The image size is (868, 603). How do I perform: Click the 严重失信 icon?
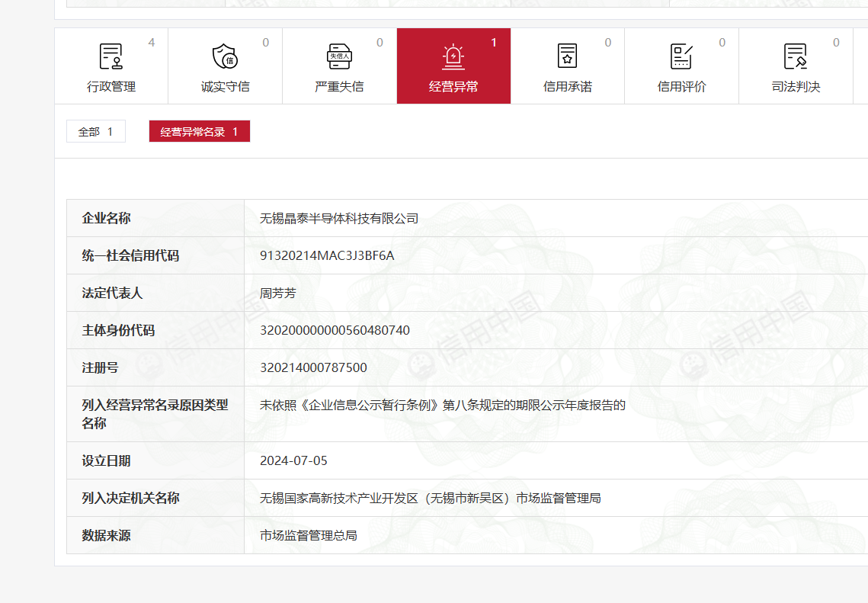point(339,56)
